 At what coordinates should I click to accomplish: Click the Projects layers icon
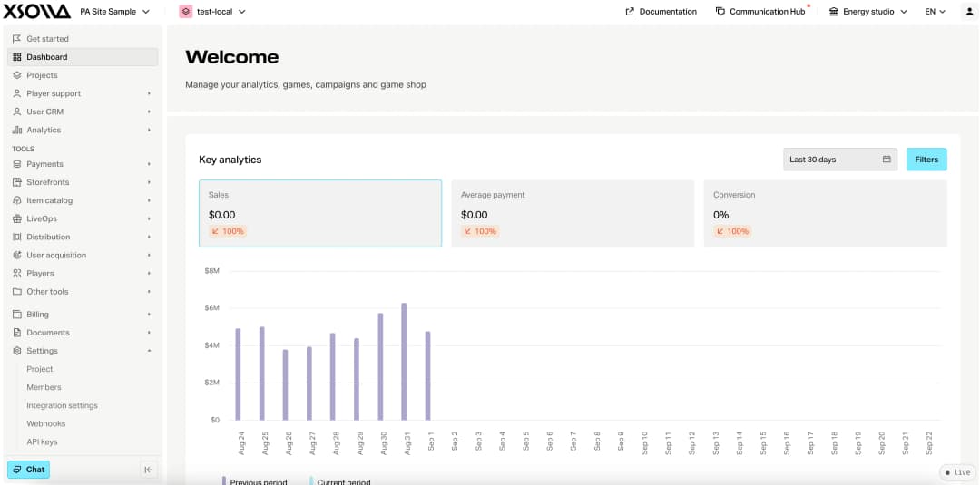click(x=17, y=75)
